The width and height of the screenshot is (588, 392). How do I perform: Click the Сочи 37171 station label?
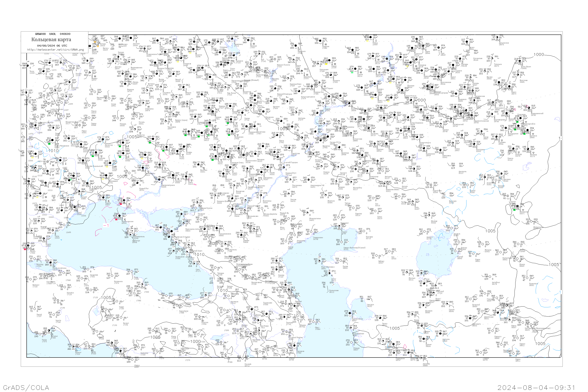pyautogui.click(x=198, y=270)
